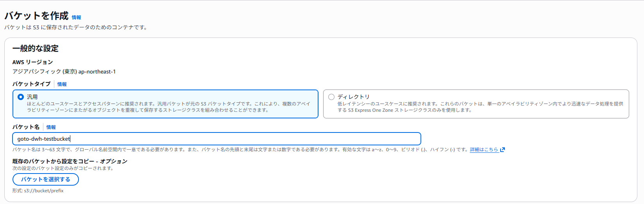Select the 汎用 radio button
Screen dimensions: 644x204
[21, 97]
